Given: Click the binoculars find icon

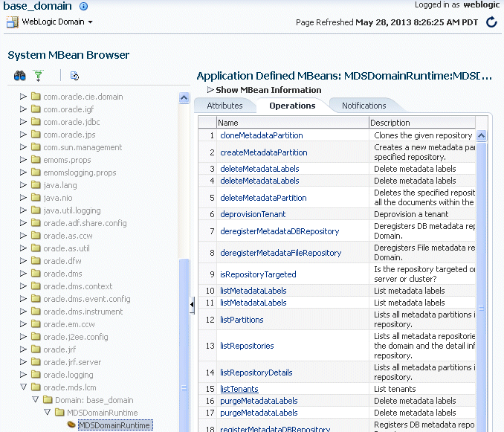Looking at the screenshot, I should pos(20,76).
